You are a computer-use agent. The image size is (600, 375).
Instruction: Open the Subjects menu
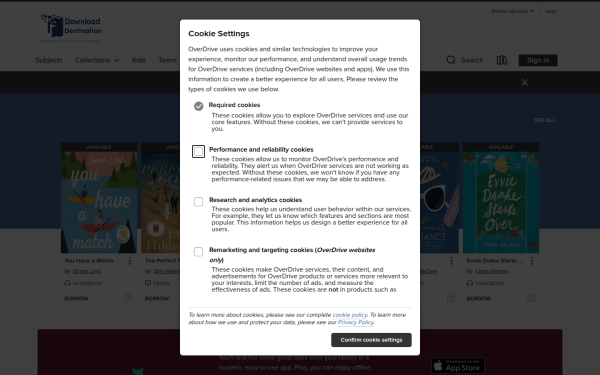click(x=49, y=60)
